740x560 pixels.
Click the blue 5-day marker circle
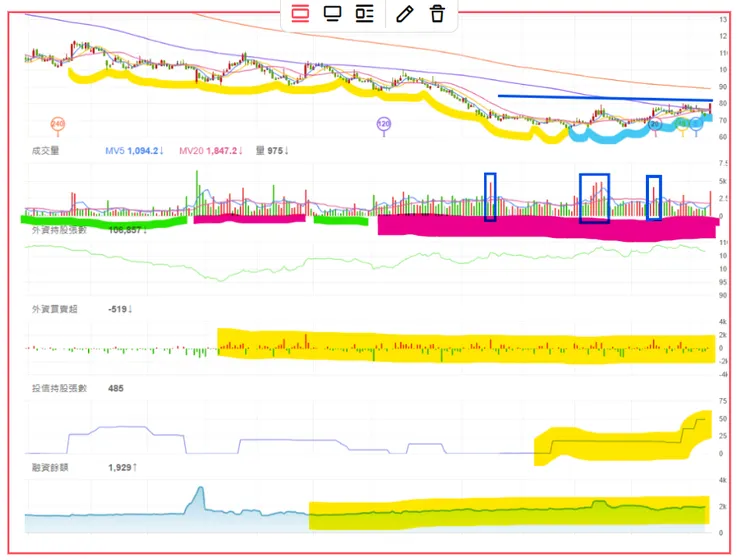[696, 125]
